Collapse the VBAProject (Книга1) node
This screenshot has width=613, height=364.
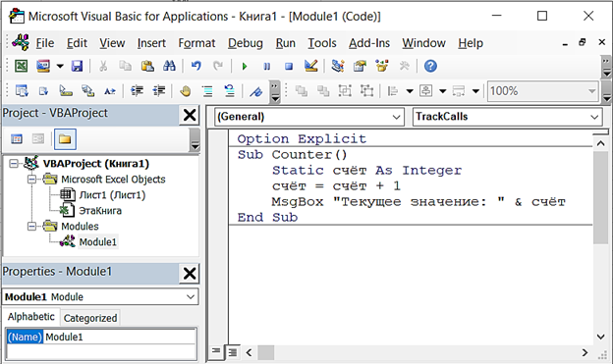14,163
